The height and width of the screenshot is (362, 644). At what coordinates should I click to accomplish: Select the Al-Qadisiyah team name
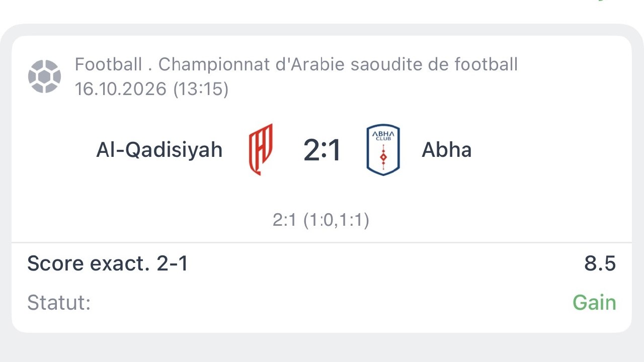click(159, 150)
